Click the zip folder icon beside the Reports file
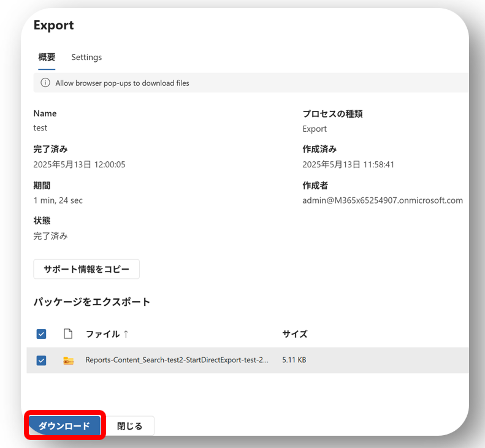The width and height of the screenshot is (485, 448). (68, 360)
